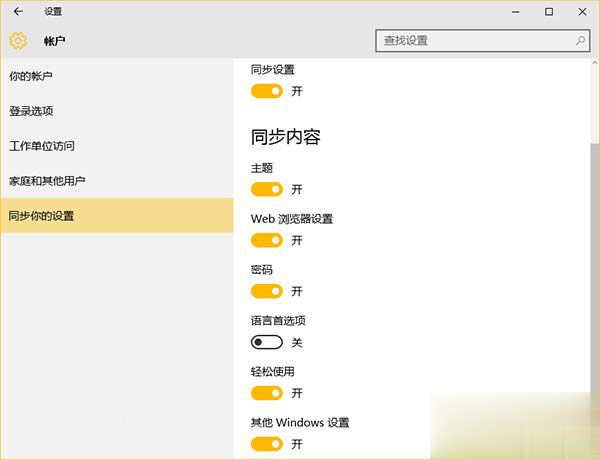Click the 语言首选项 label
This screenshot has height=460, width=600.
pos(278,321)
